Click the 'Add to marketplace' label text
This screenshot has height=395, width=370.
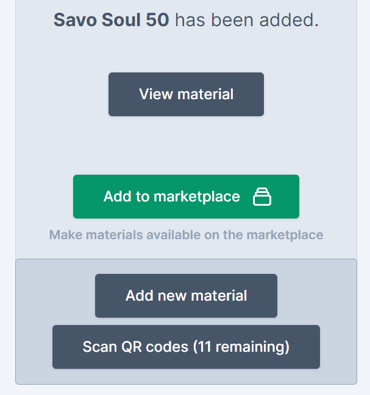[172, 197]
